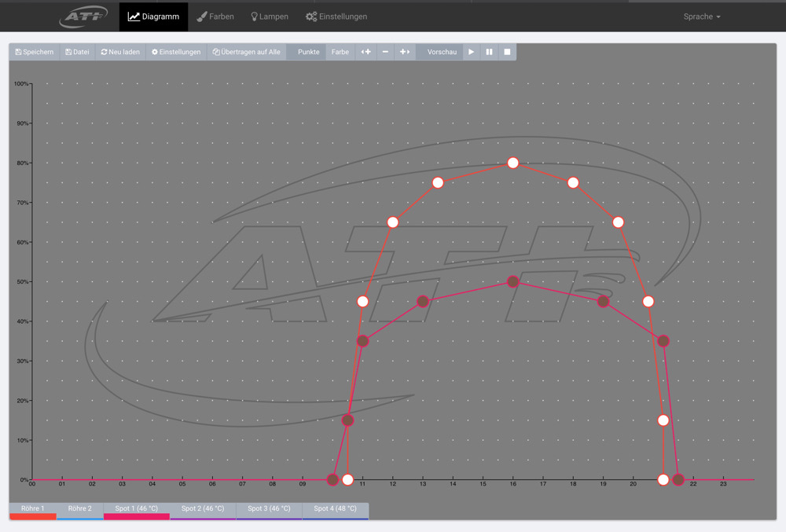Click the ATI logo in the header
This screenshot has width=786, height=532.
(x=84, y=17)
